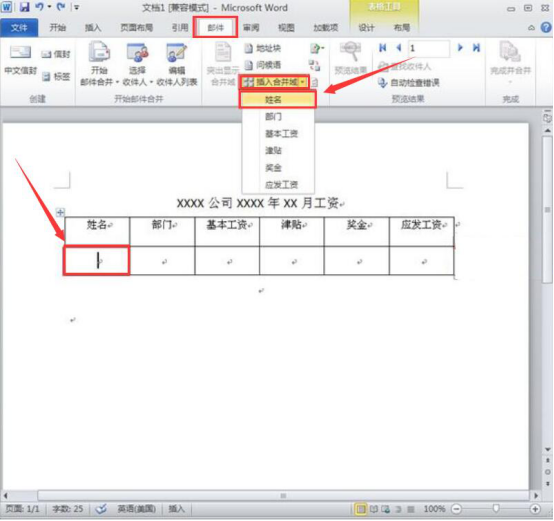This screenshot has width=554, height=521.
Task: Click the 地址块 address block button
Action: coord(263,48)
